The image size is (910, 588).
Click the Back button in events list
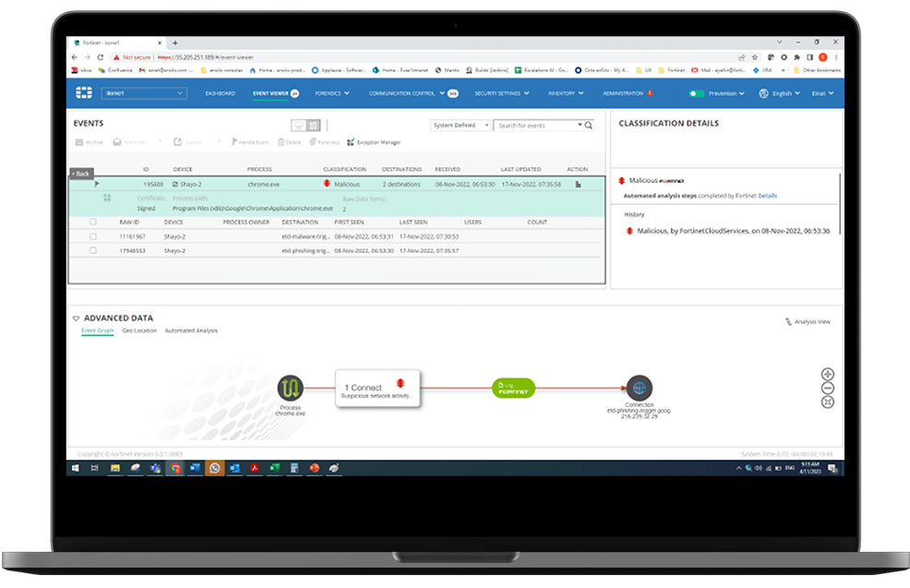81,174
